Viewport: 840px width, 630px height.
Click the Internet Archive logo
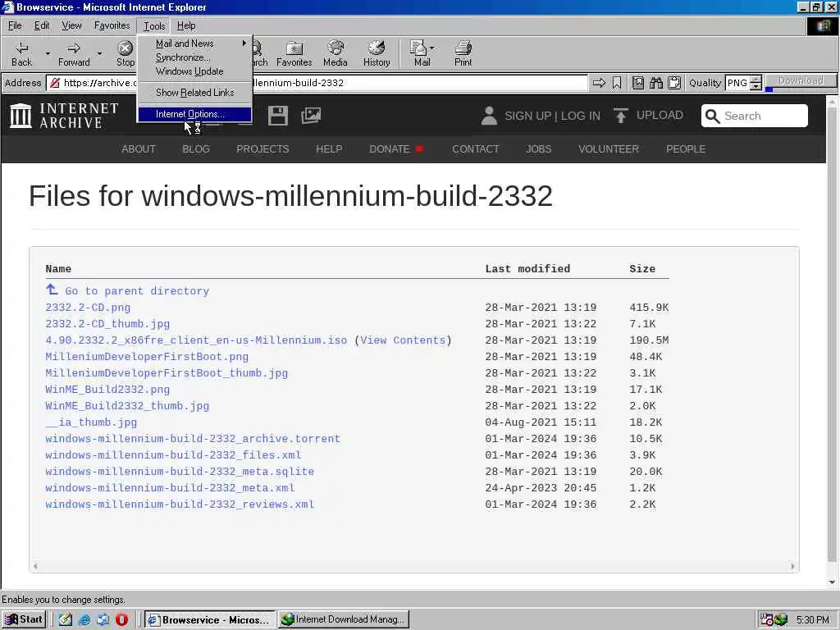[x=64, y=116]
